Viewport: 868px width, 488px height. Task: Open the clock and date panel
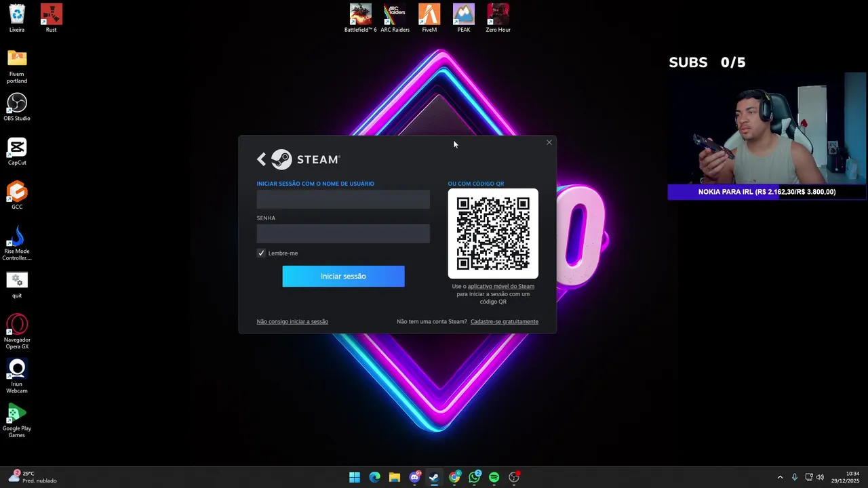coord(845,477)
